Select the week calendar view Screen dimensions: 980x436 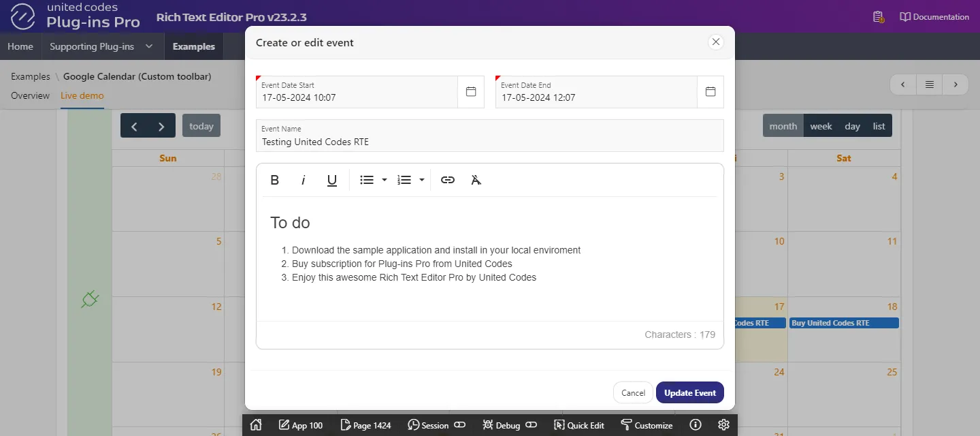[x=821, y=126]
